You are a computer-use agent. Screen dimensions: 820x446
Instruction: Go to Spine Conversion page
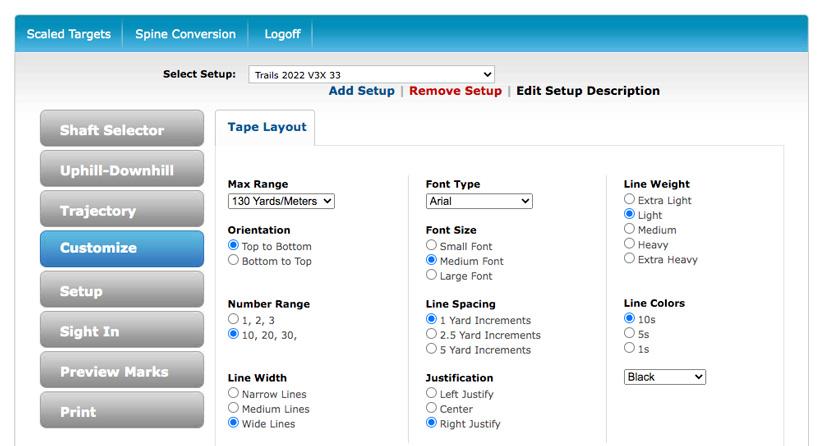[x=185, y=34]
